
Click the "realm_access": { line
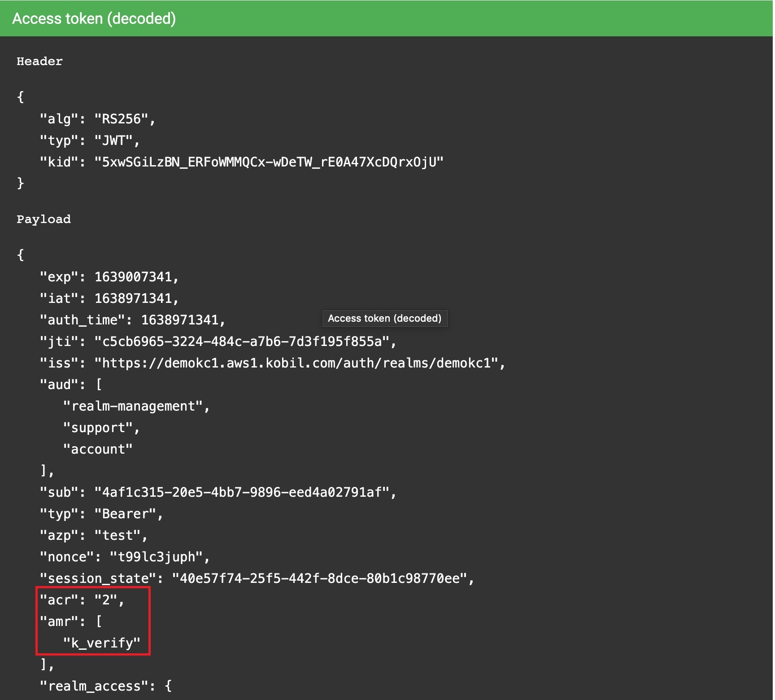pyautogui.click(x=105, y=686)
